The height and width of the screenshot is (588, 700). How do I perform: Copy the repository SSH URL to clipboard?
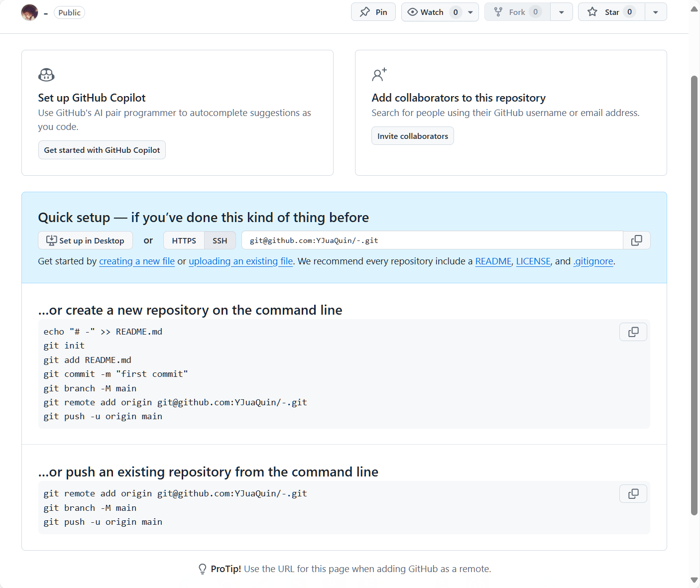[x=636, y=240]
